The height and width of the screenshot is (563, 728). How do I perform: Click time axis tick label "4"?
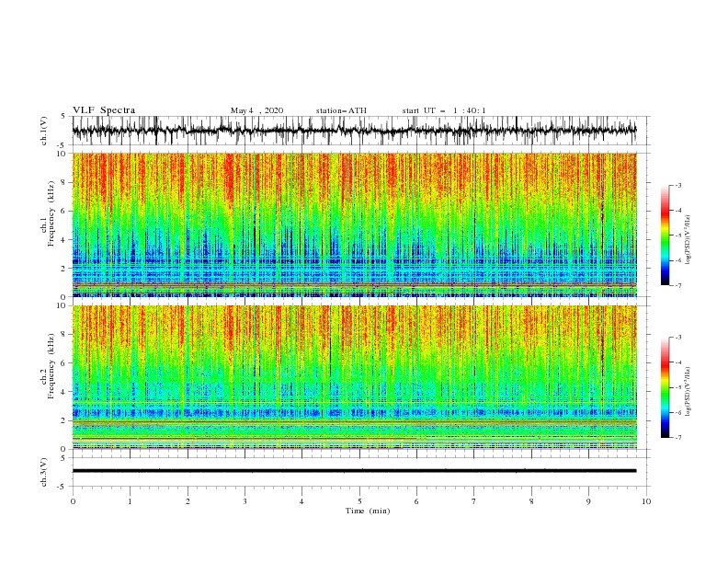[x=301, y=501]
